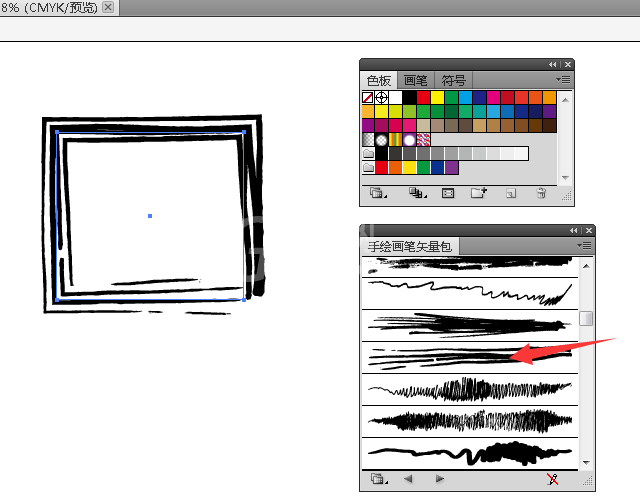Select the light zigzag pencil scribble brush
Viewport: 640px width, 499px height.
pyautogui.click(x=470, y=390)
